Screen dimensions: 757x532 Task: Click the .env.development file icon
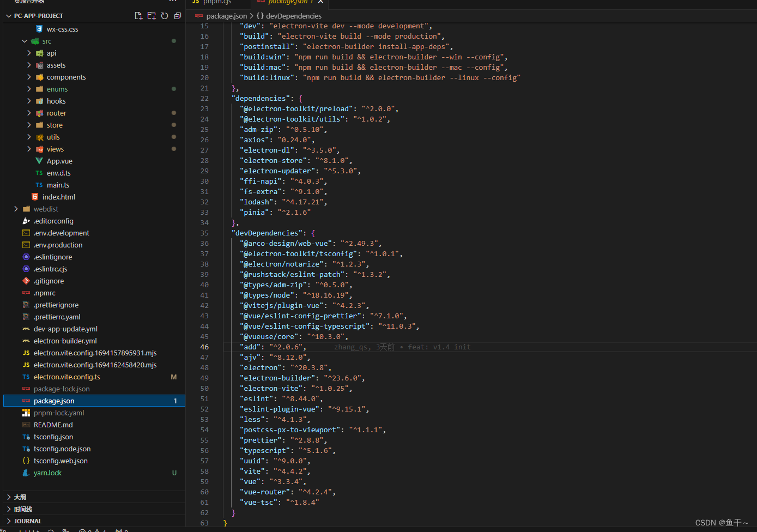[x=26, y=233]
